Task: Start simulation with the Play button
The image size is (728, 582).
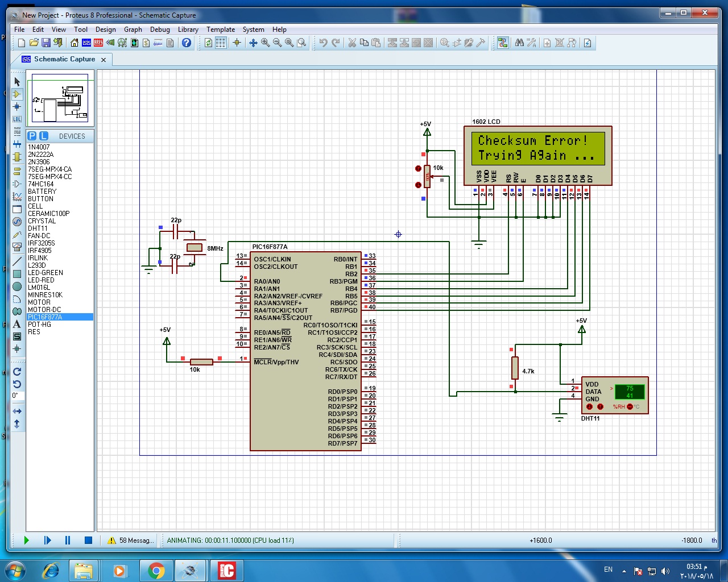Action: click(26, 541)
